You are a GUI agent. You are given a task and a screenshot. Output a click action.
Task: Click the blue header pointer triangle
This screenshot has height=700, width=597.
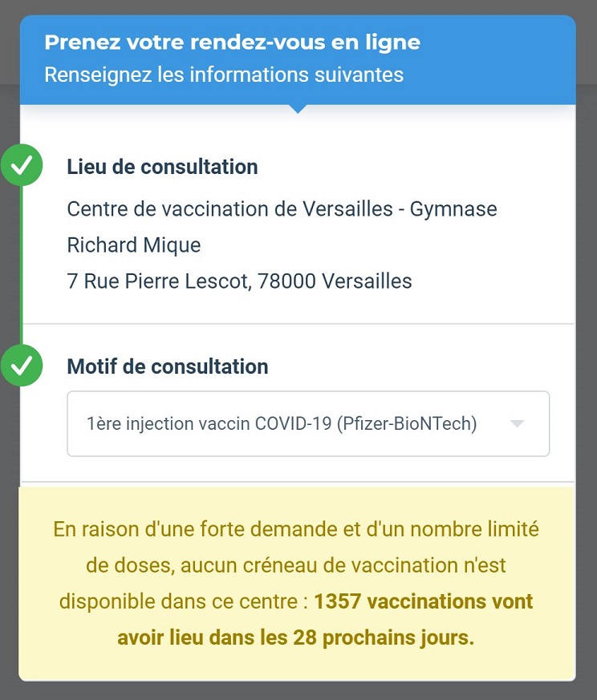pos(298,108)
